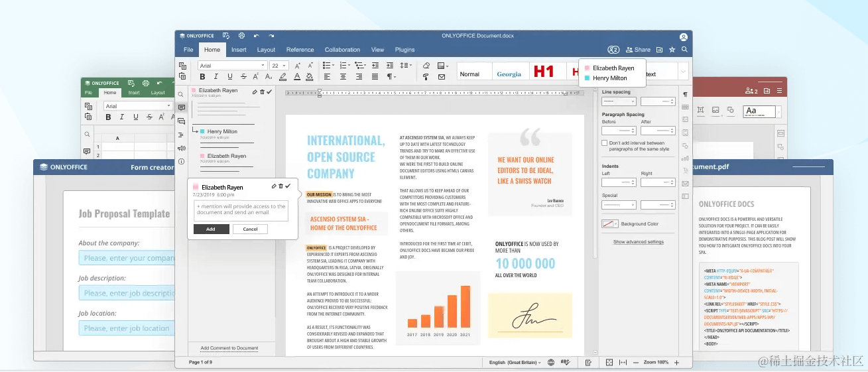Redo the action in document editor
This screenshot has height=372, width=868.
click(272, 36)
